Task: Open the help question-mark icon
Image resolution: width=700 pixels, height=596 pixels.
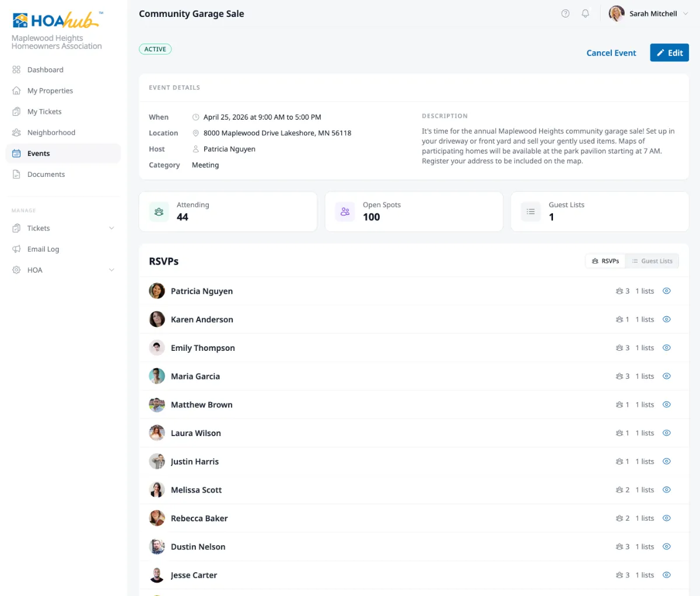Action: (565, 13)
